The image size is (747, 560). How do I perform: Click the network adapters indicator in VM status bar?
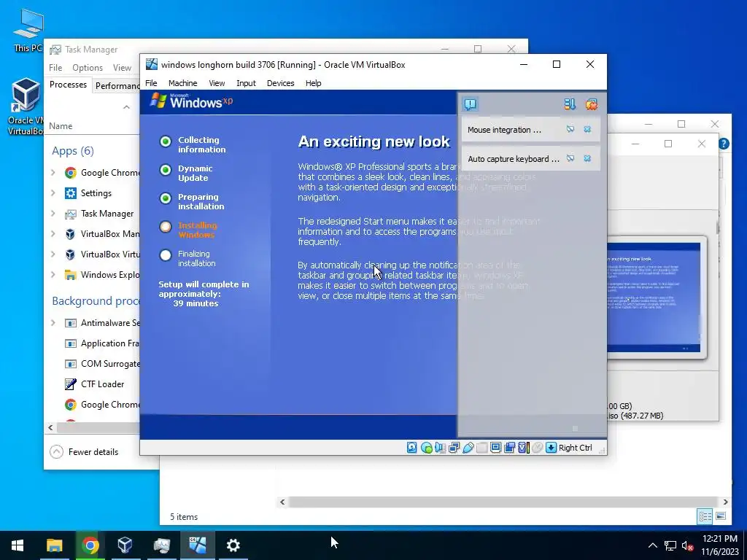click(454, 448)
